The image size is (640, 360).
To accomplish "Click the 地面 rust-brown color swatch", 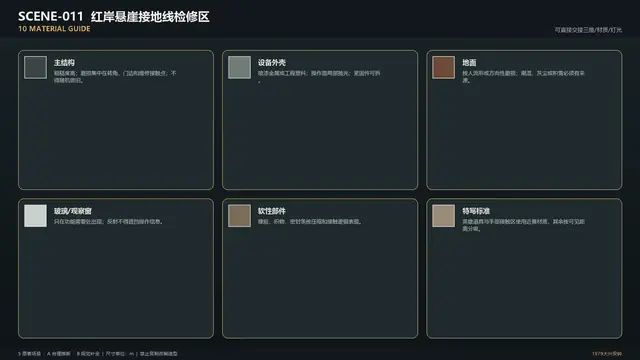I will [444, 67].
